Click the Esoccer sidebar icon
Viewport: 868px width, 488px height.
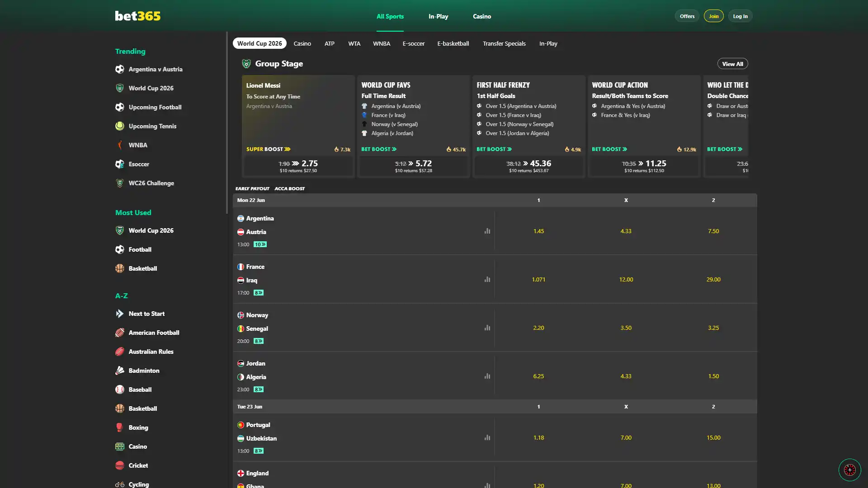tap(119, 164)
